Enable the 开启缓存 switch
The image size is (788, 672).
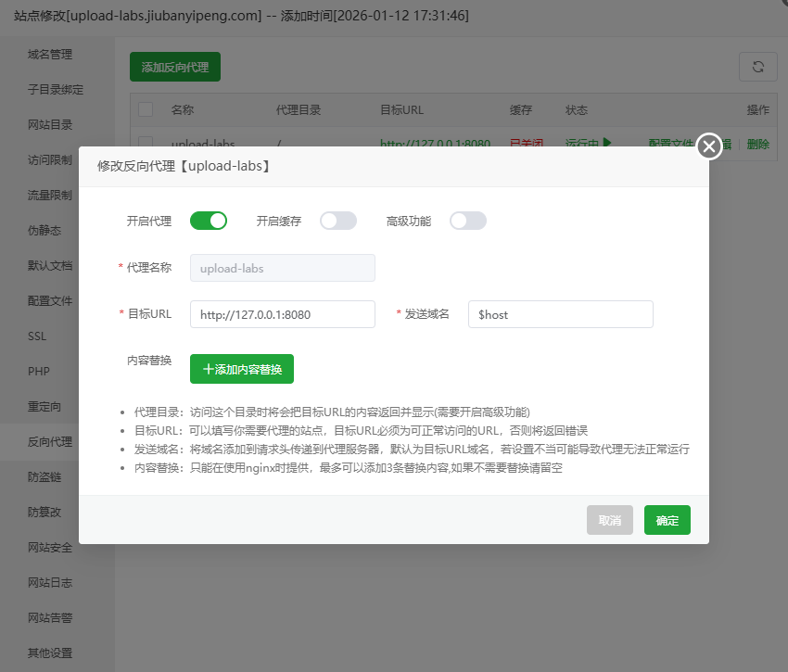(337, 221)
